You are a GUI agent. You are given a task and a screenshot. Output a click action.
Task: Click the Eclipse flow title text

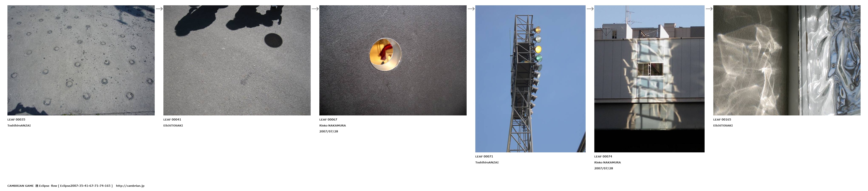48,186
